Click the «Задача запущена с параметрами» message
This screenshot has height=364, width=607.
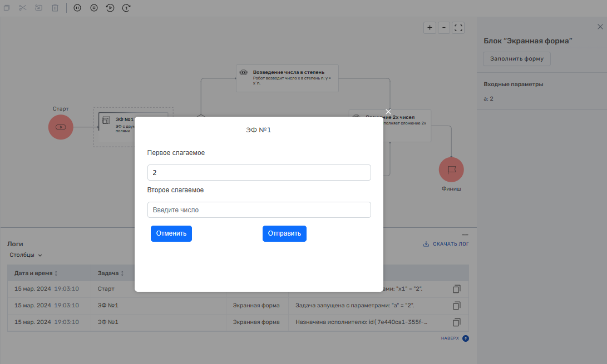point(354,306)
